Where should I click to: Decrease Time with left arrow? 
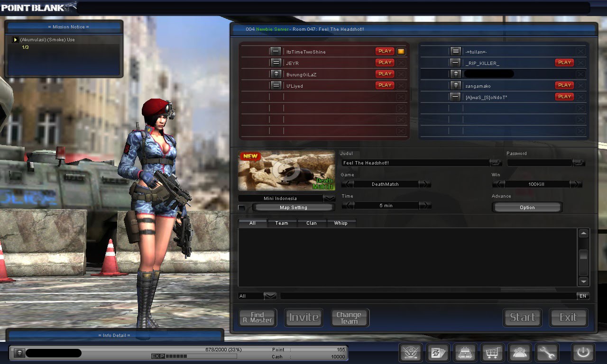[347, 205]
